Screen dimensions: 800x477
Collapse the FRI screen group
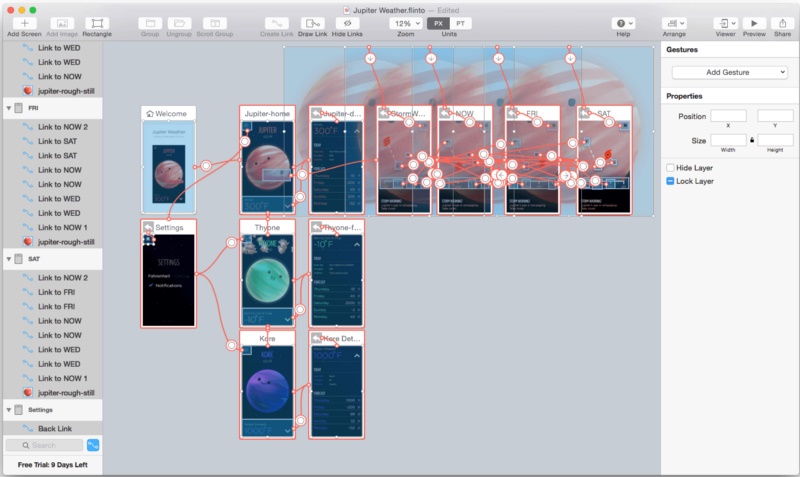click(9, 107)
